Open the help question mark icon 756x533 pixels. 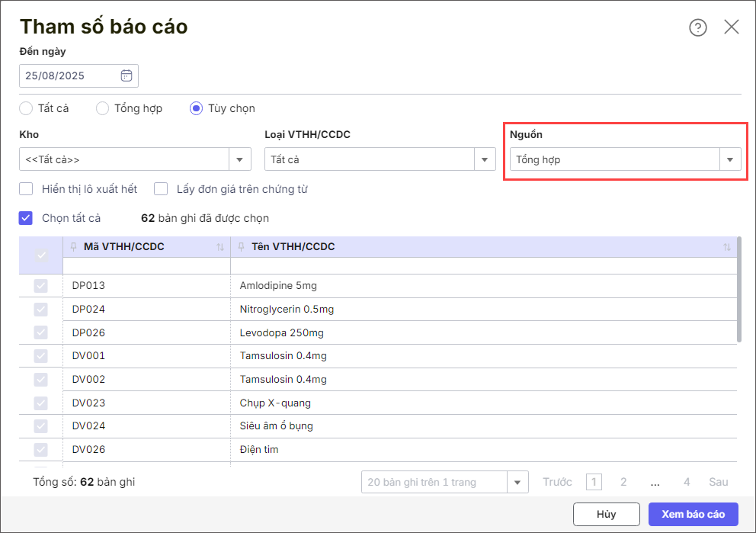coord(697,27)
